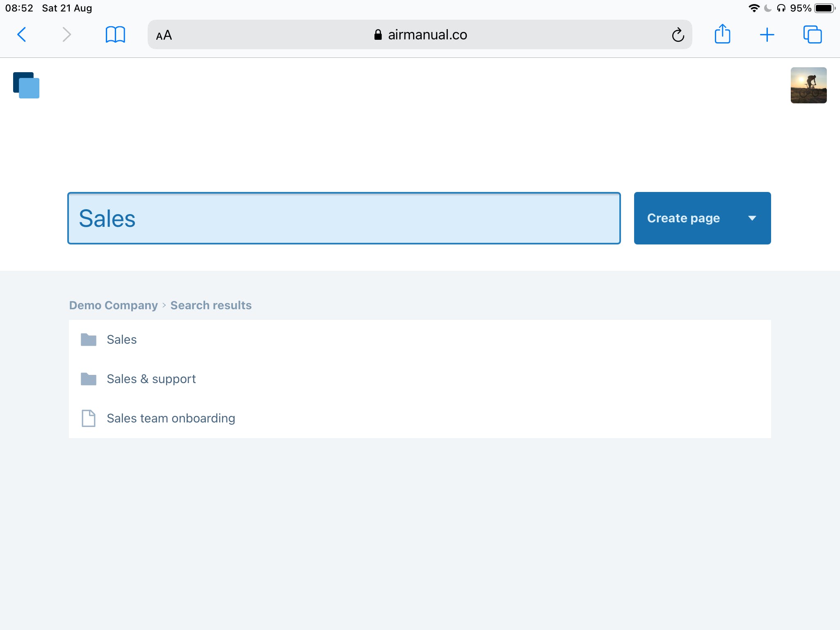The image size is (840, 630).
Task: Tap the airmanual.co address bar
Action: [420, 35]
